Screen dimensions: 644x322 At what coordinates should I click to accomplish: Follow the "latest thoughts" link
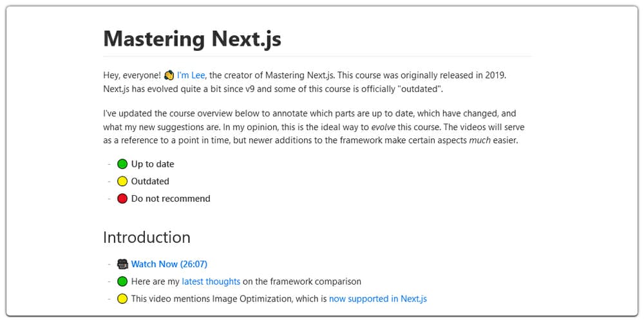pos(211,282)
